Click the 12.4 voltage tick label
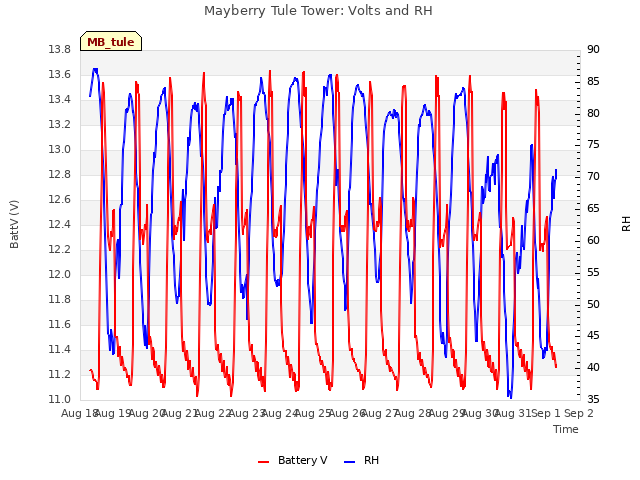Screen dimensions: 640x480 60,224
